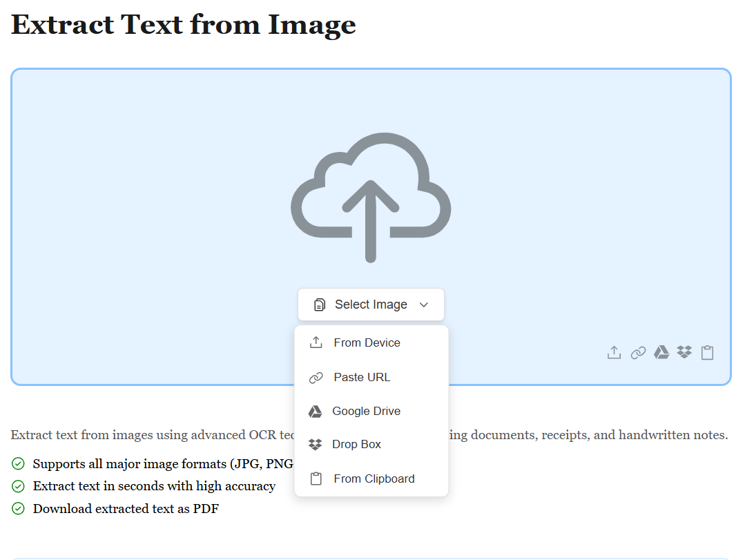
Task: Click the check icon beside Download as PDF line
Action: [x=19, y=509]
